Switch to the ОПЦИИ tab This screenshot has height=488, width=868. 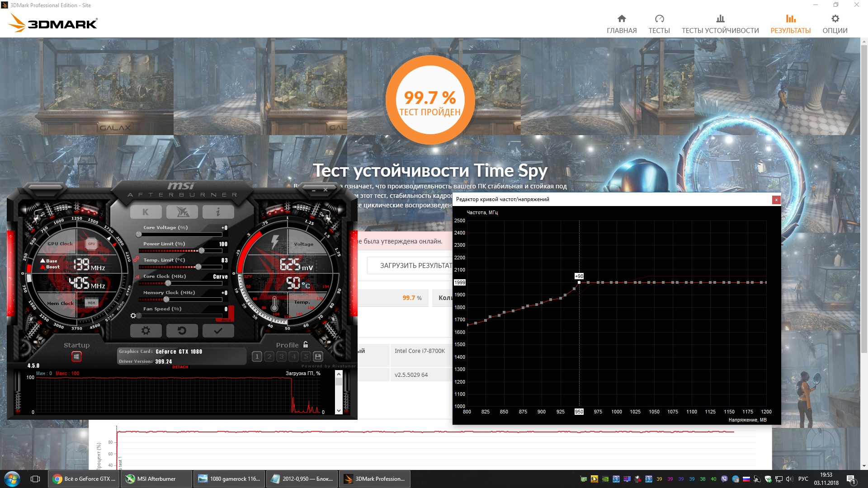[835, 24]
